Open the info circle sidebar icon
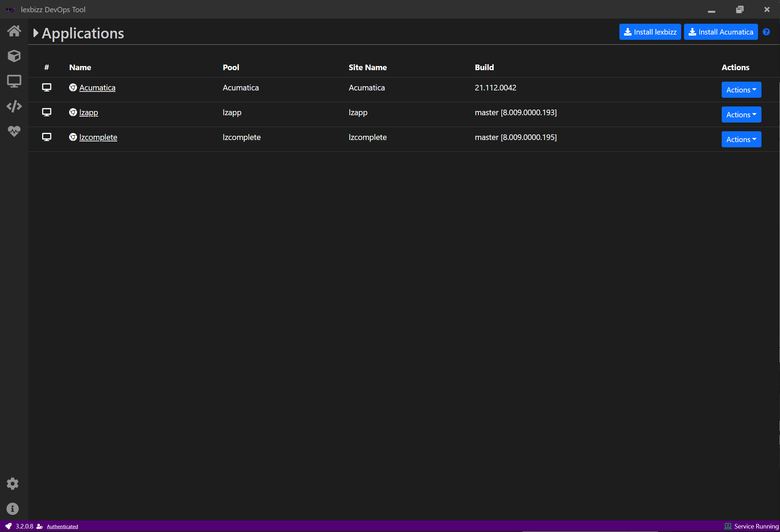780x532 pixels. (x=13, y=509)
